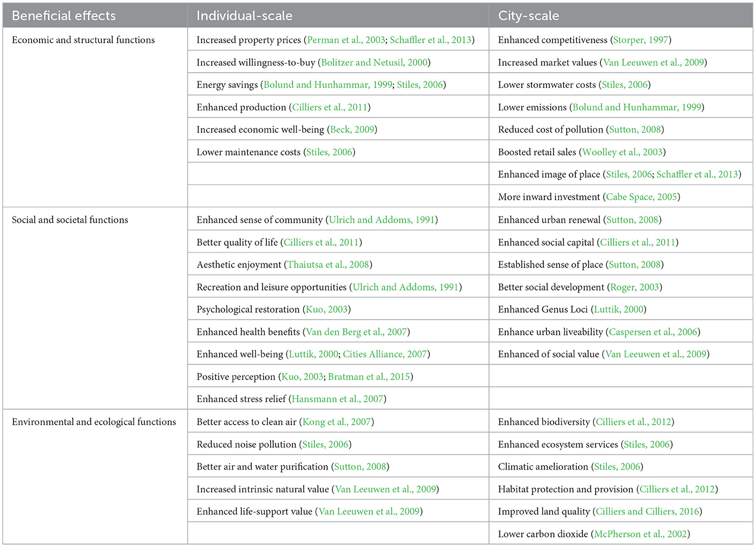
Task: Click Stiles, 2006 beside Enhanced image of place
Action: [629, 175]
